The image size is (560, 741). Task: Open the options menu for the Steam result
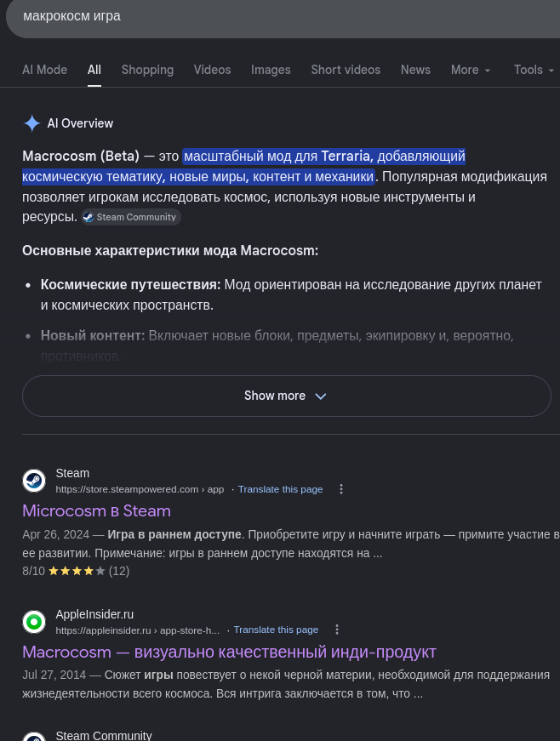[341, 489]
